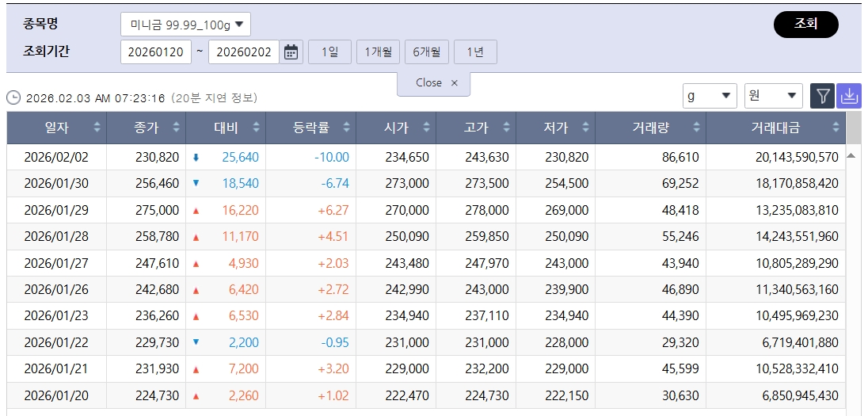The height and width of the screenshot is (416, 868).
Task: Click the date cell 2026/01/21
Action: click(x=56, y=369)
